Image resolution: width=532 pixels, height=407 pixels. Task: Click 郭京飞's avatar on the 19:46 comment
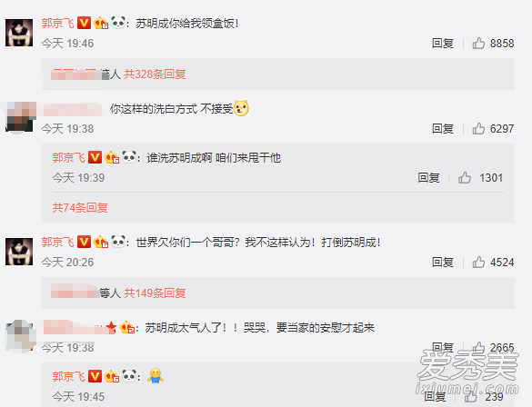click(19, 33)
